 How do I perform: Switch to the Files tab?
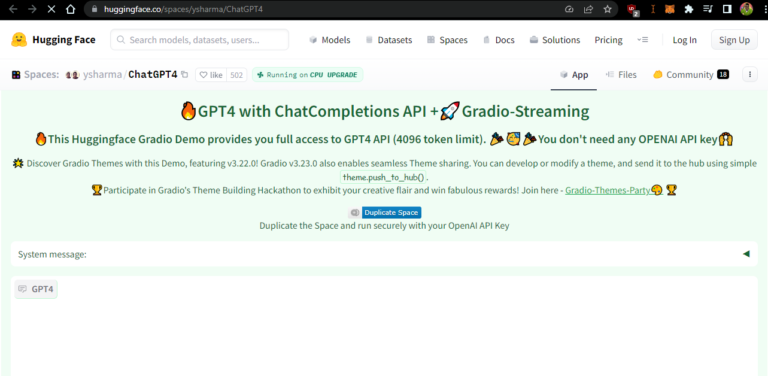pyautogui.click(x=621, y=74)
